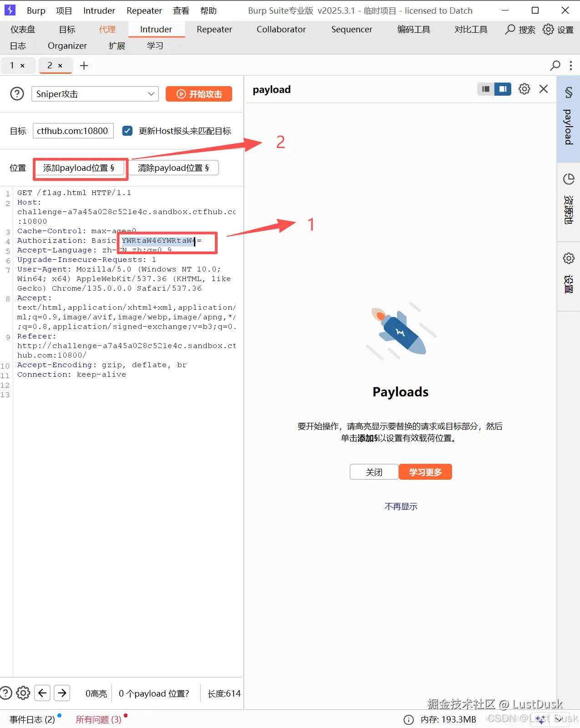Viewport: 580px width, 728px height.
Task: Click the GET /flag.html request line
Action: point(74,193)
